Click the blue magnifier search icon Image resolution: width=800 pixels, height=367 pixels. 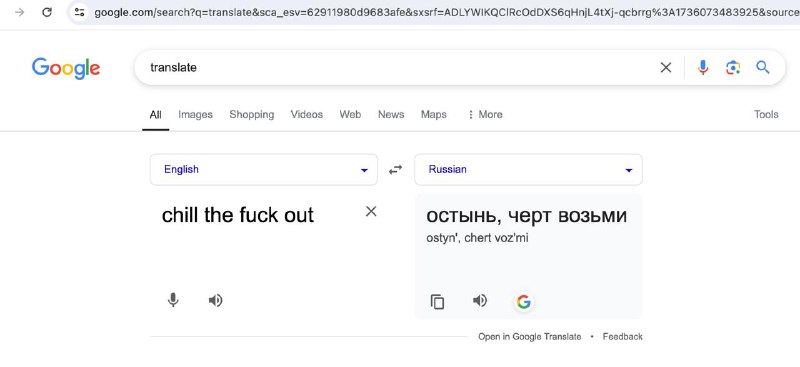coord(763,67)
